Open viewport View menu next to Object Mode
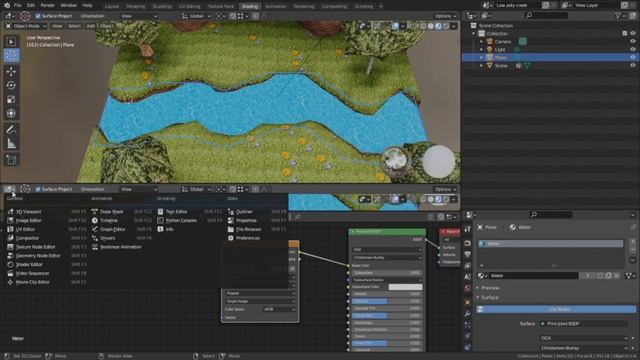Viewport: 640px width, 360px height. (57, 26)
